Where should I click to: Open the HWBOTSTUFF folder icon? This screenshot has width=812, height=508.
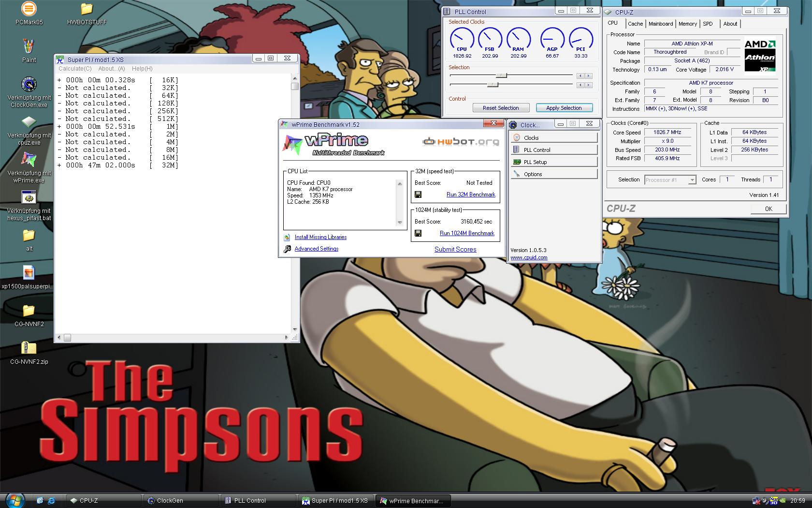(87, 9)
